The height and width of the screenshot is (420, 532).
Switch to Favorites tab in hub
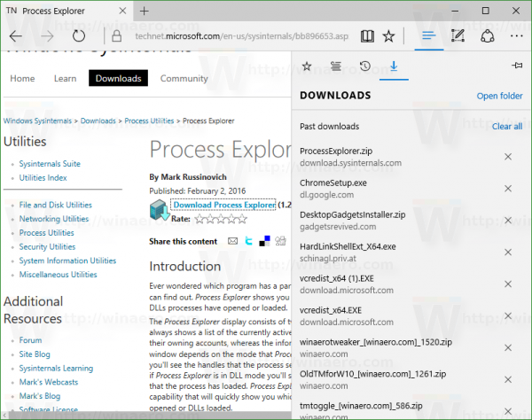(x=307, y=66)
